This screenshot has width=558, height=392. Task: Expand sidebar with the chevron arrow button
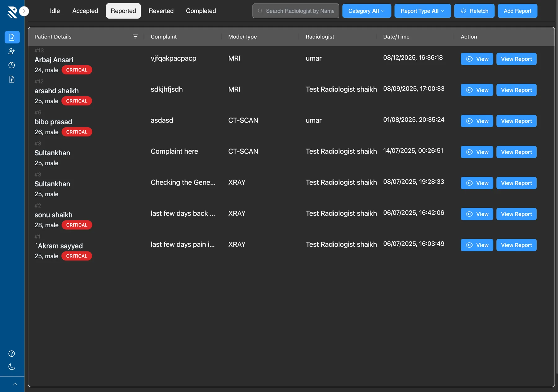pyautogui.click(x=24, y=11)
